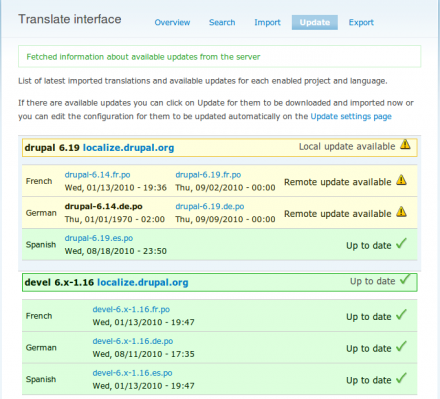
Task: Click the Translate interface page heading
Action: point(70,19)
